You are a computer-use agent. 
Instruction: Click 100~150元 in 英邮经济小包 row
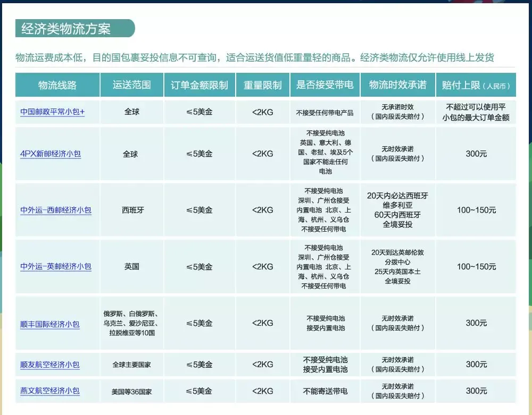coord(476,267)
